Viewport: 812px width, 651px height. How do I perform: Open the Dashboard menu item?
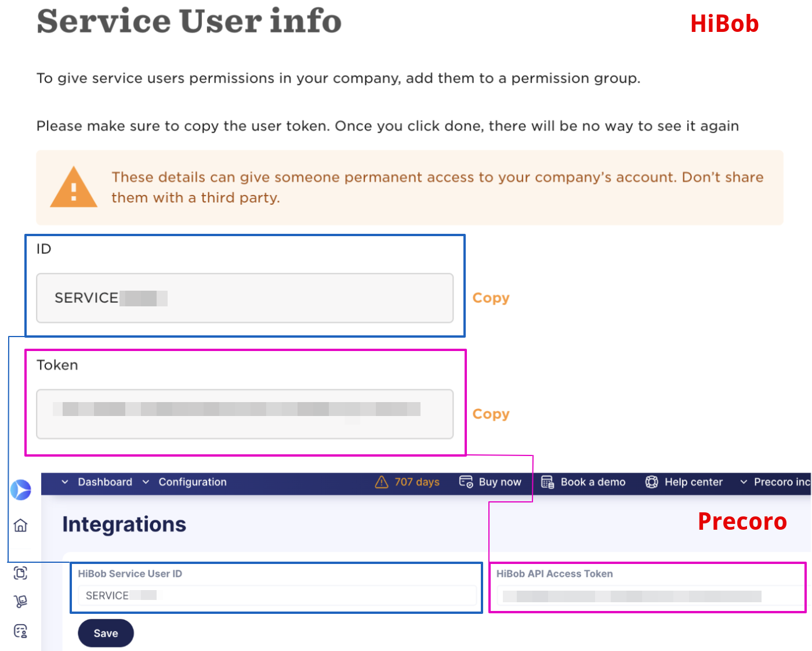pos(106,482)
